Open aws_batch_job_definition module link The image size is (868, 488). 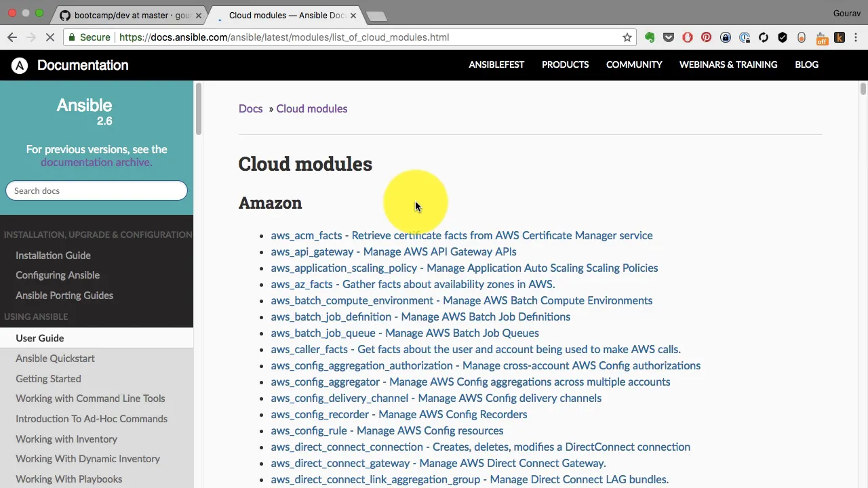420,317
